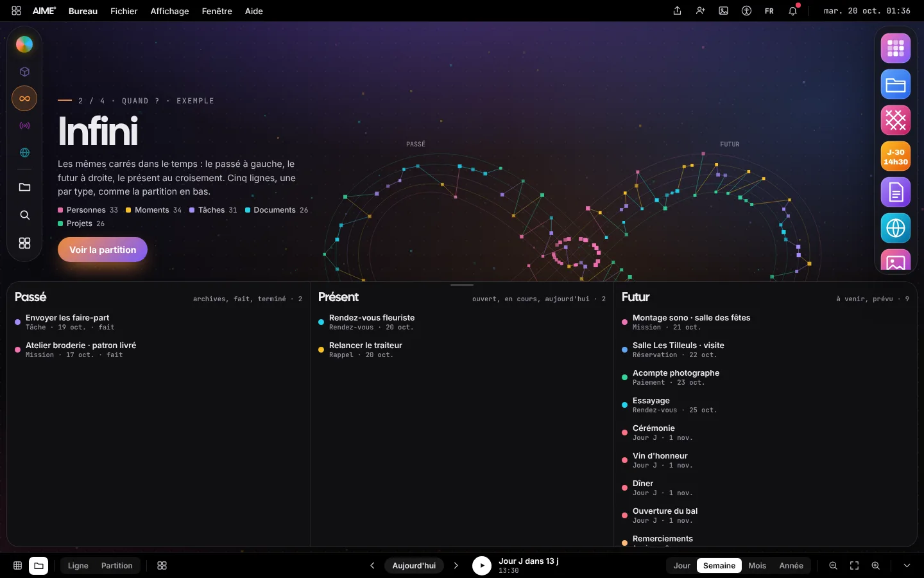
Task: Open the folder icon in left sidebar
Action: pyautogui.click(x=24, y=188)
